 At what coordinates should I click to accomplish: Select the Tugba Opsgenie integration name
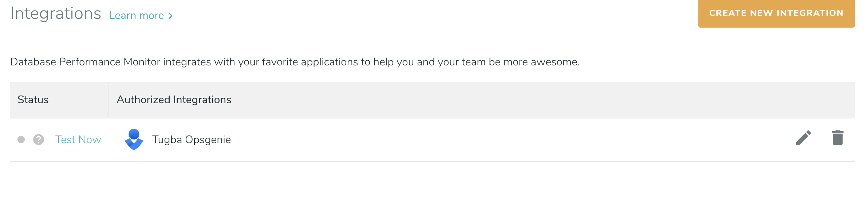click(191, 140)
